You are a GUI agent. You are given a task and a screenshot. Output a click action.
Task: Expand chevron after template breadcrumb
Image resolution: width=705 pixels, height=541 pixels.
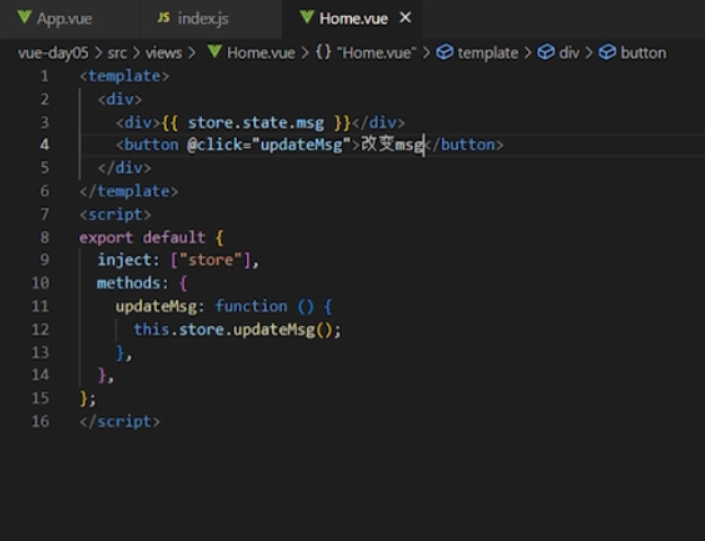(528, 53)
